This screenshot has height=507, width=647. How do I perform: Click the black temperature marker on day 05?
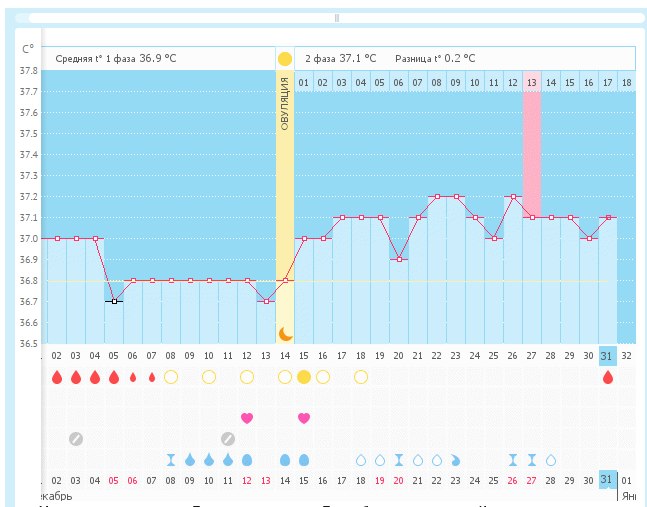(x=114, y=301)
